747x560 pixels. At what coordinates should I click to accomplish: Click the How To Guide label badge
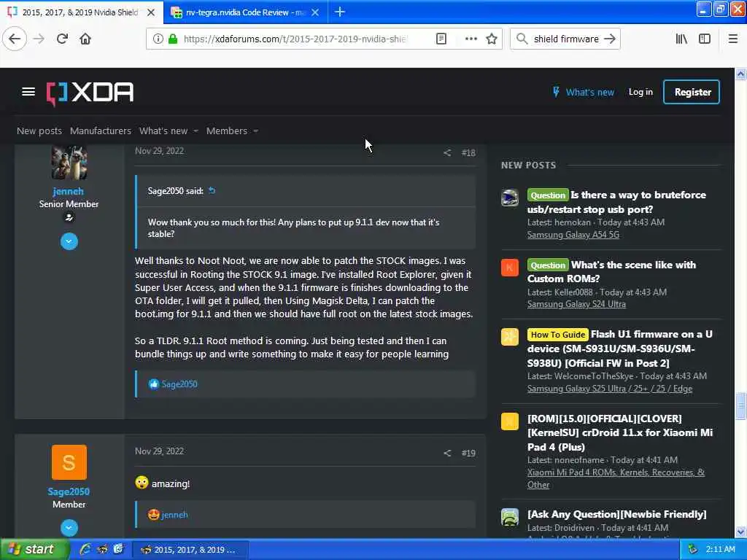[557, 335]
